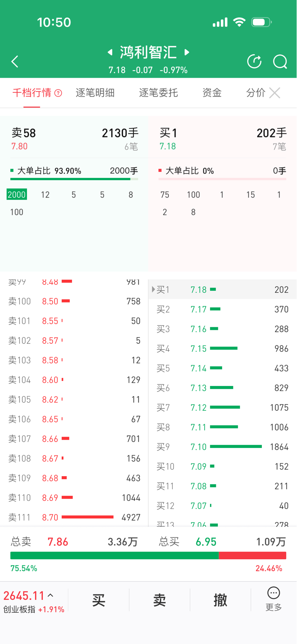The height and width of the screenshot is (644, 297).
Task: Tap the highlighted 2000 order block
Action: pyautogui.click(x=17, y=195)
